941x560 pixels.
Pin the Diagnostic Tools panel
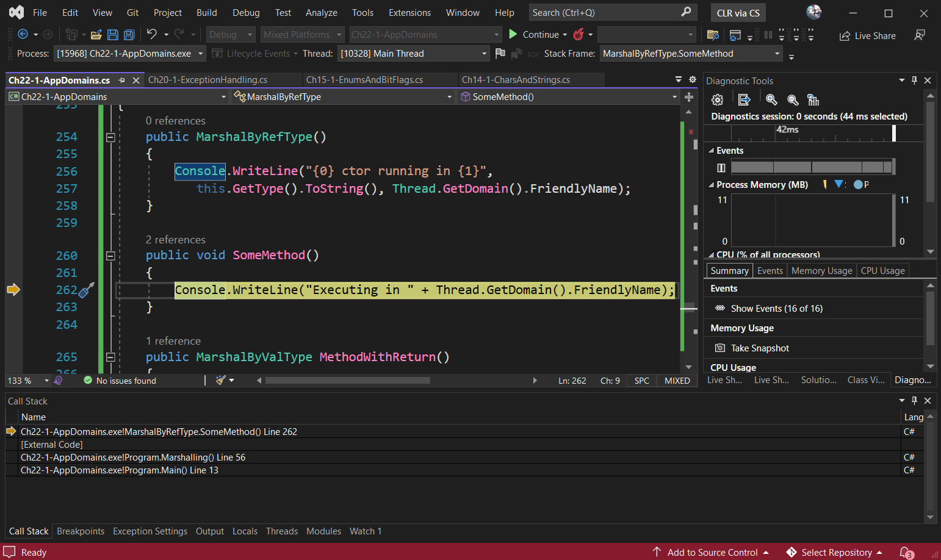[x=914, y=81]
